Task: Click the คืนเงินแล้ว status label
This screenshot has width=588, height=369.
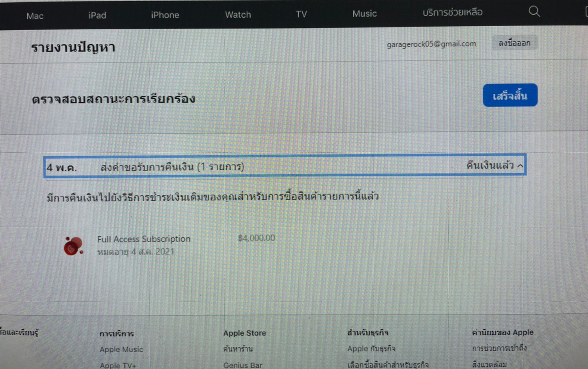Action: [490, 165]
